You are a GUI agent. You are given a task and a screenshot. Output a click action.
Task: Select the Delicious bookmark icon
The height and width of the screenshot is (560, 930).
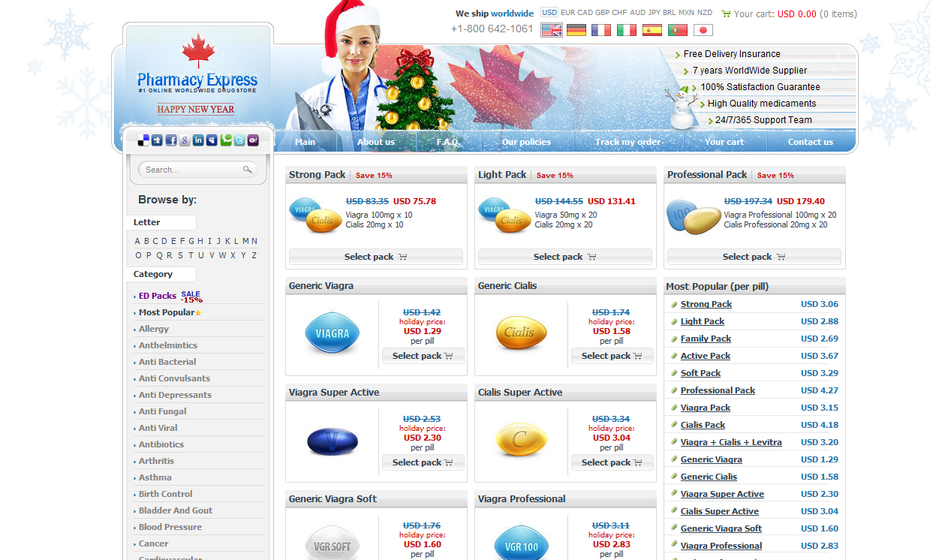(x=143, y=140)
